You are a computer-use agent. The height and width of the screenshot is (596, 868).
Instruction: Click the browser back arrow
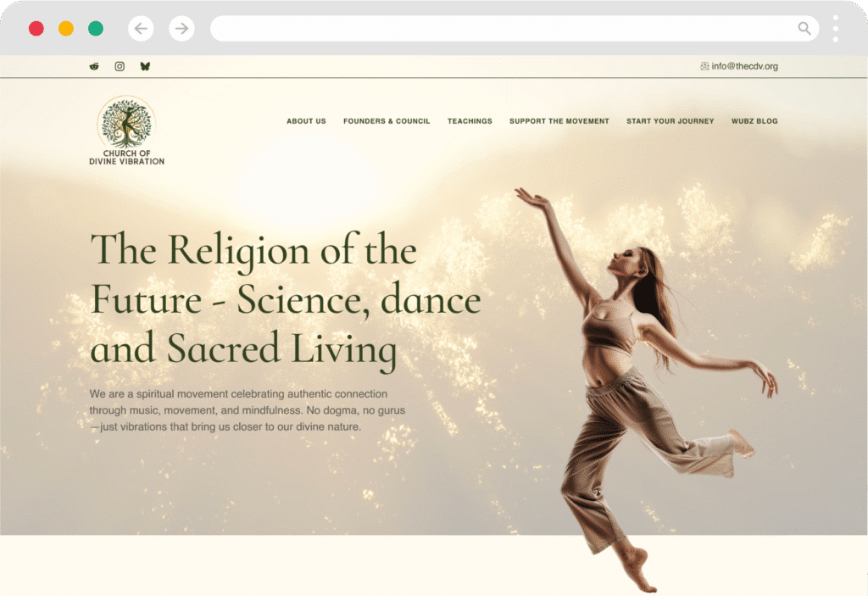(141, 29)
